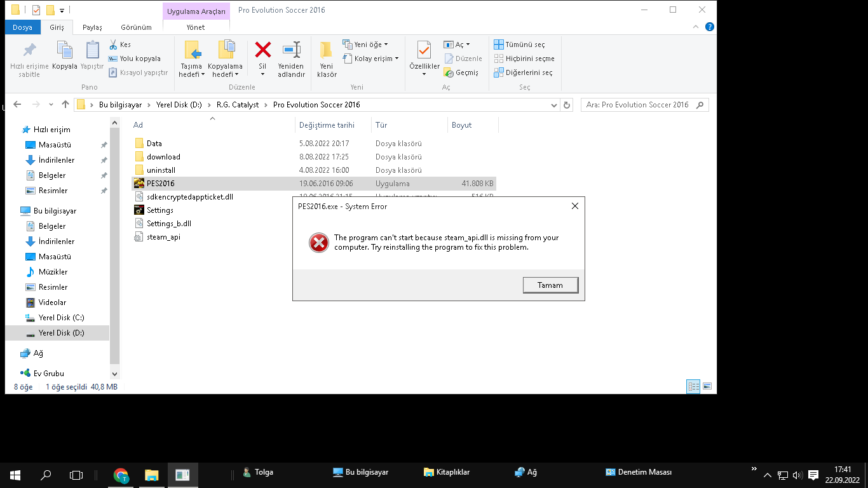
Task: Go up one folder level arrow
Action: click(65, 105)
